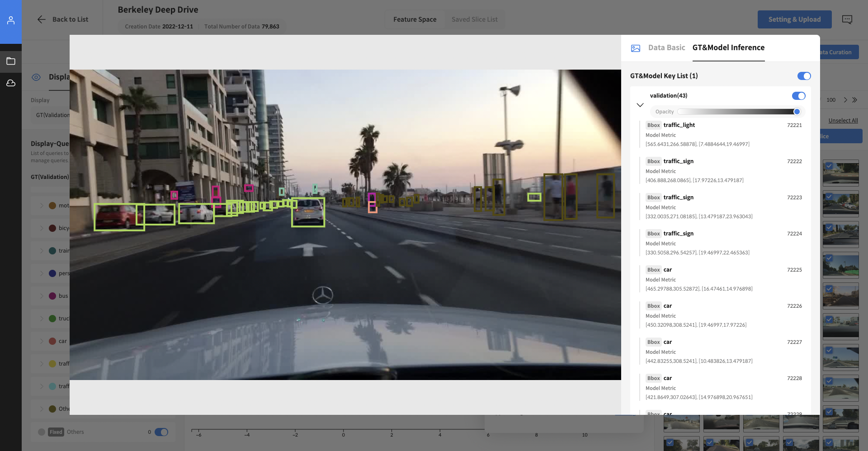The width and height of the screenshot is (868, 451).
Task: Expand the train query row chevron
Action: coord(42,251)
